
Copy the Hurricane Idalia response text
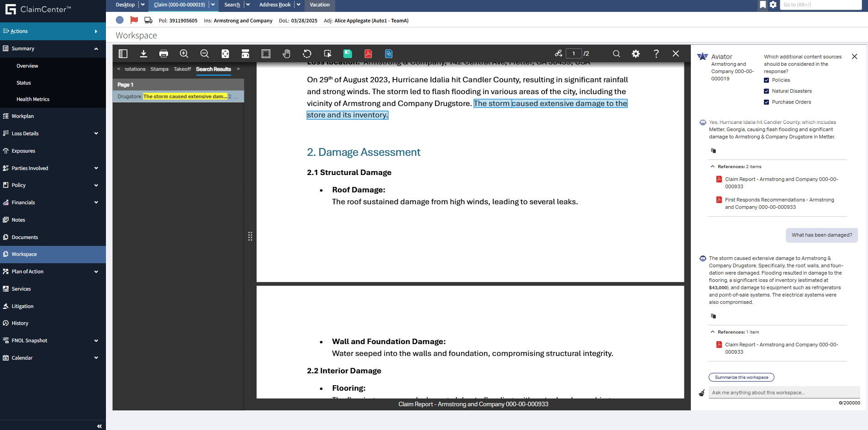(x=713, y=151)
